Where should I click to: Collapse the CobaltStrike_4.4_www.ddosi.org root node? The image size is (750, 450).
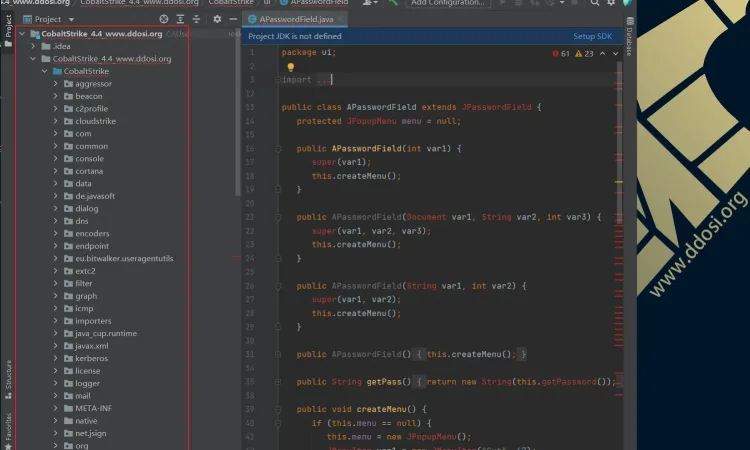(x=22, y=33)
